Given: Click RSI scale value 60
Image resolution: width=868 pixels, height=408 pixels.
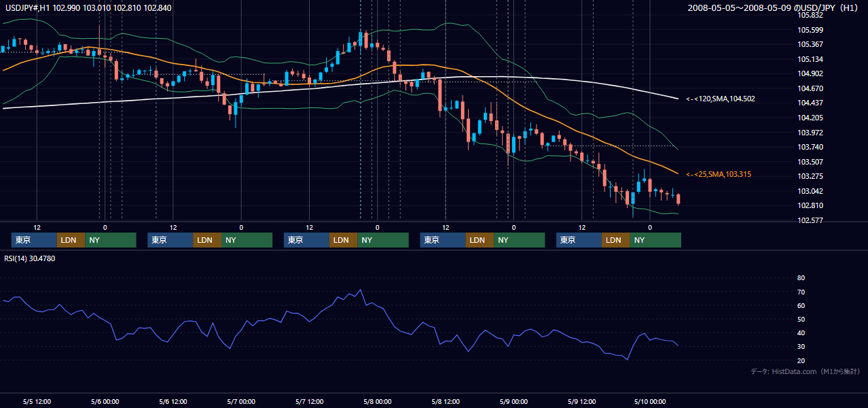Looking at the screenshot, I should (x=801, y=305).
